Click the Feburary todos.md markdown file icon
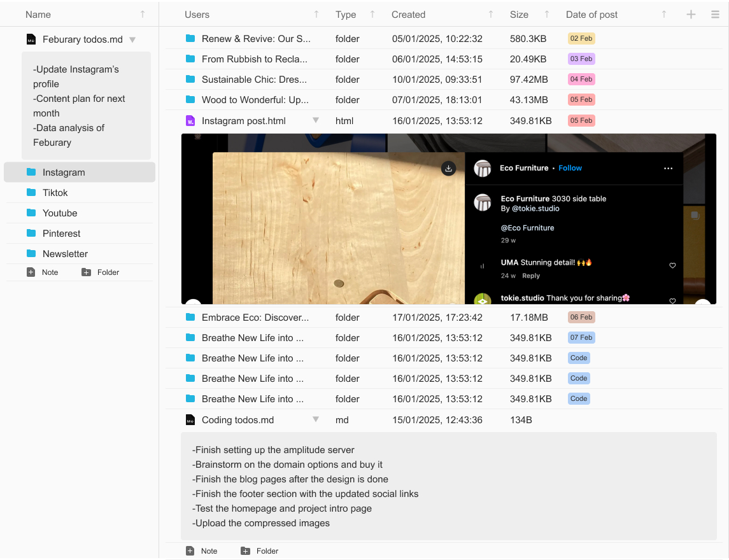 pos(31,39)
